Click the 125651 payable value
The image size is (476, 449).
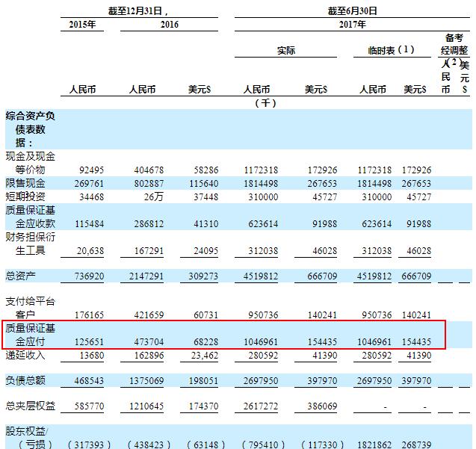(x=89, y=342)
